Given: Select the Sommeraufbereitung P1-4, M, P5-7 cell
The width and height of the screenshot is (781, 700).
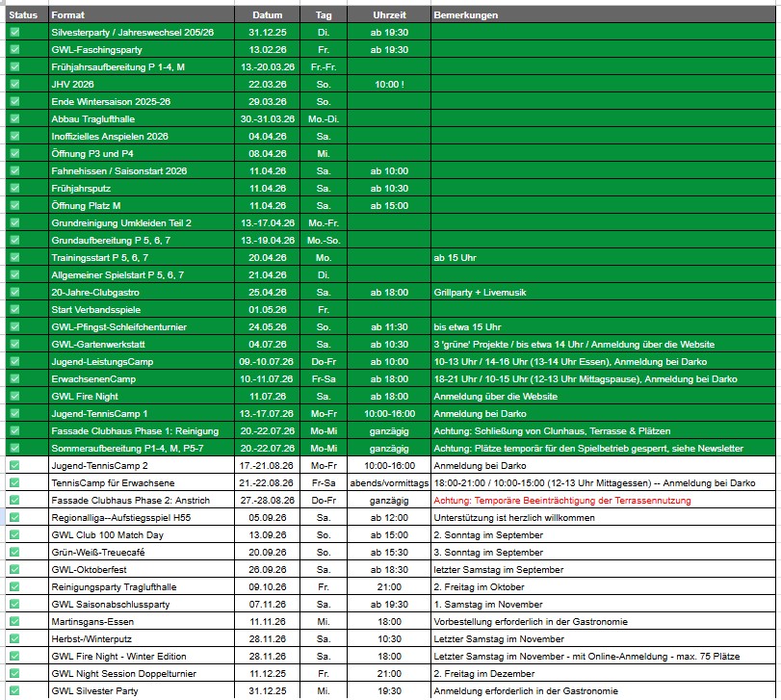Looking at the screenshot, I should [142, 448].
